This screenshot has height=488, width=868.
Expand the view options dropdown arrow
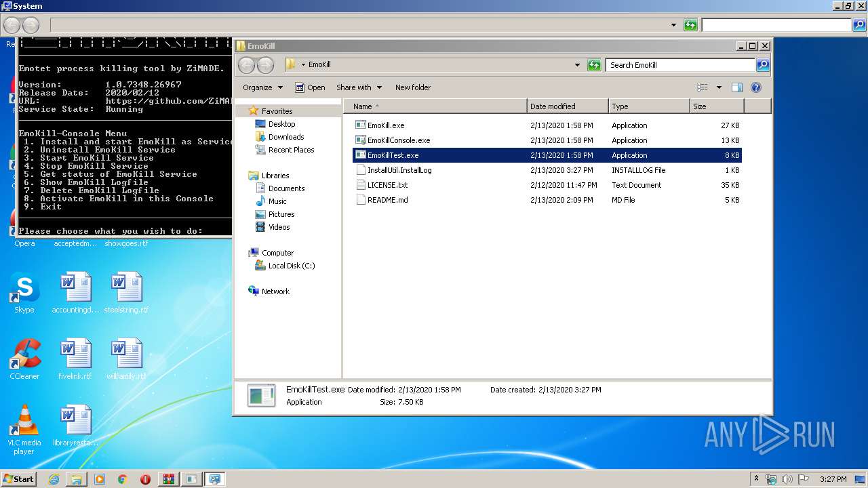[x=719, y=87]
